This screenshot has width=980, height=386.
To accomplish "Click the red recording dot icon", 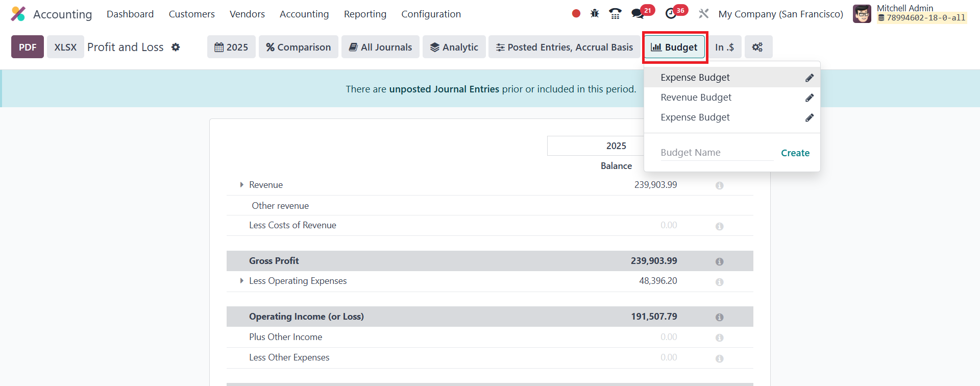I will point(576,14).
